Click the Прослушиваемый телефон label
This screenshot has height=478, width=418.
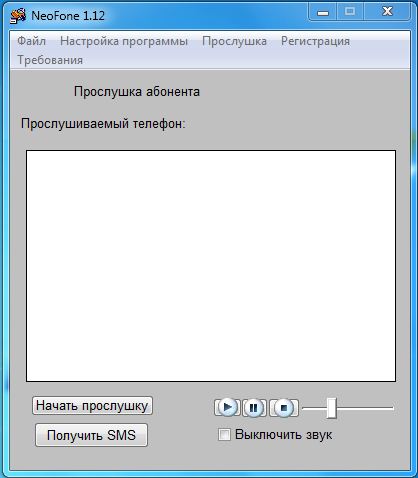103,124
